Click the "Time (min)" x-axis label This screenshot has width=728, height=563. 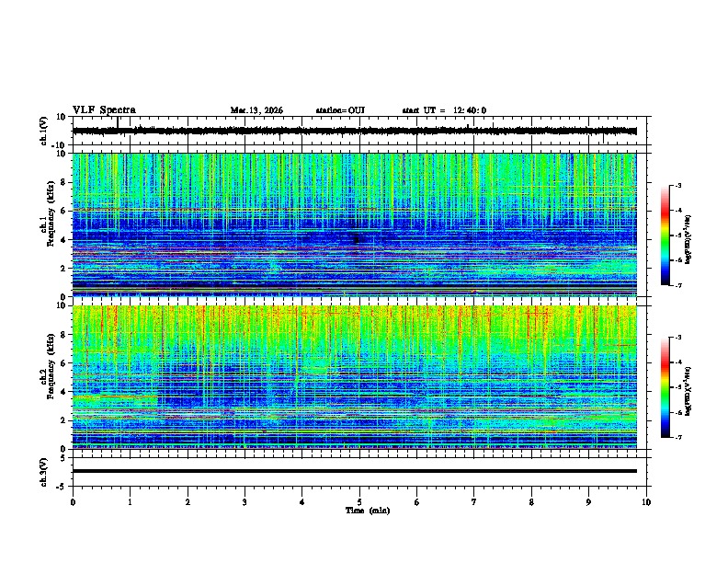pyautogui.click(x=368, y=511)
